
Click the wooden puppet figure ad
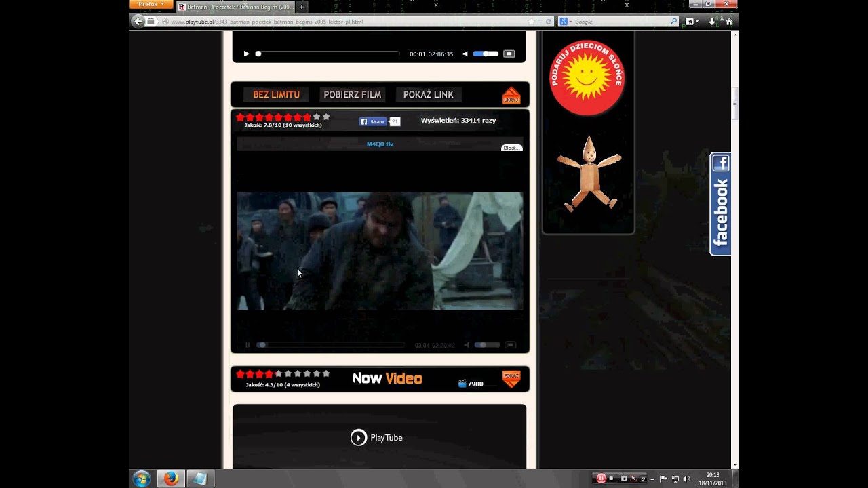tap(589, 174)
